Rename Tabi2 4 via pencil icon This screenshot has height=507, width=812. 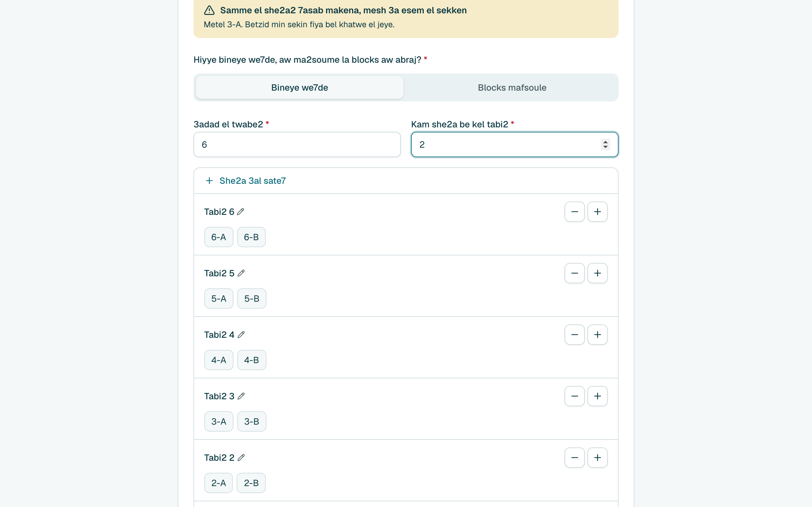pyautogui.click(x=241, y=335)
